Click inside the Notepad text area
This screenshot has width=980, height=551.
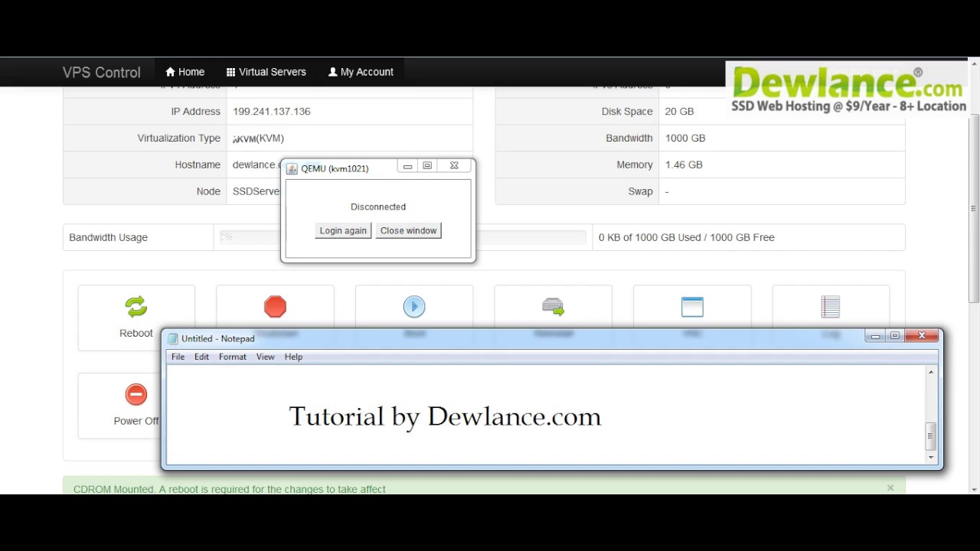click(x=546, y=415)
